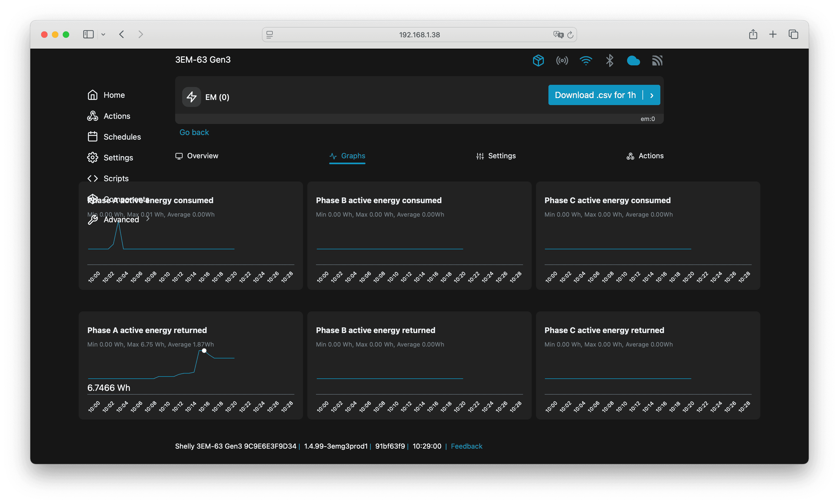
Task: Click the EM (0) lightning bolt icon
Action: 191,97
